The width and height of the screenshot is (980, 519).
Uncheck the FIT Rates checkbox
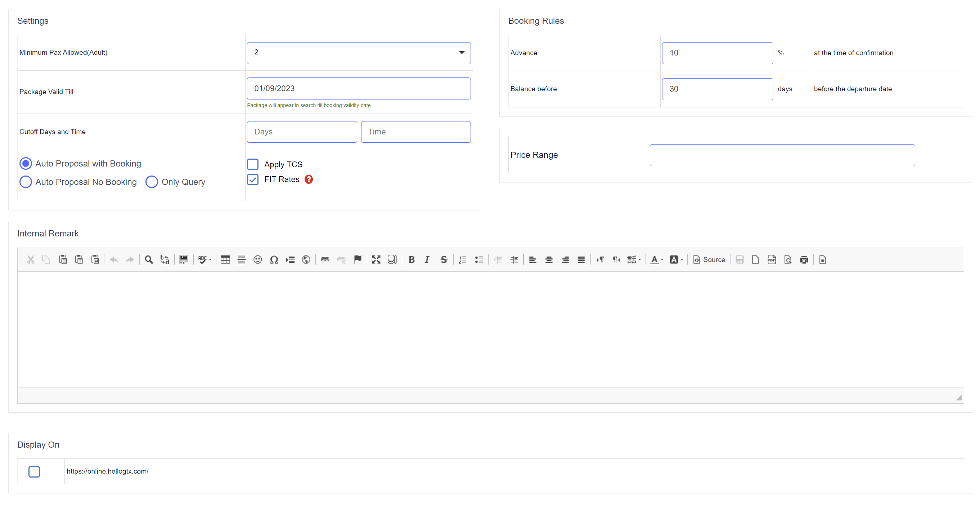[253, 179]
